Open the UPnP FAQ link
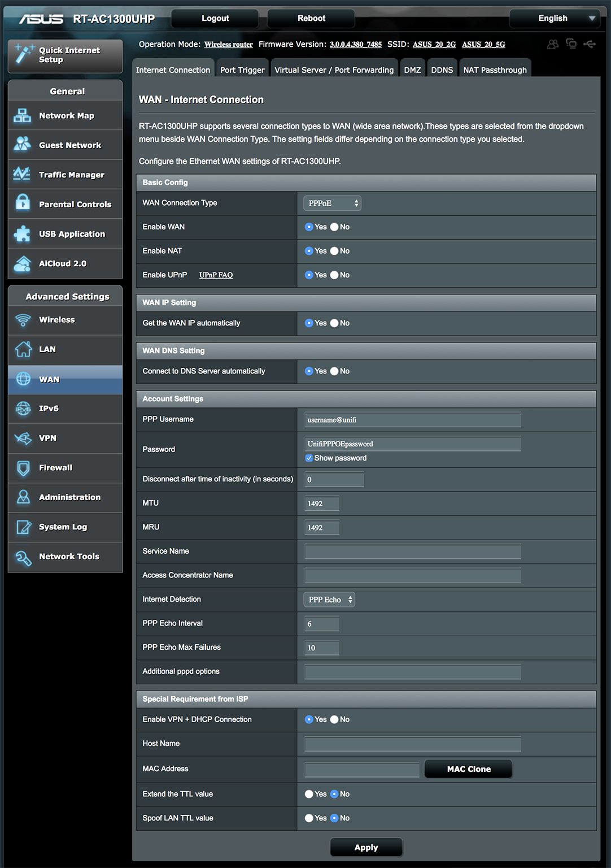This screenshot has height=868, width=611. click(216, 275)
